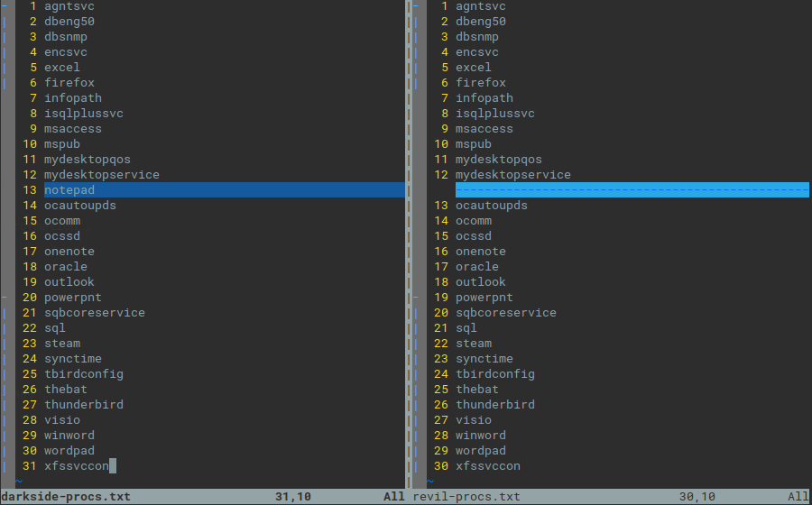Select firefox in the darkside-procs.txt pane

point(69,83)
